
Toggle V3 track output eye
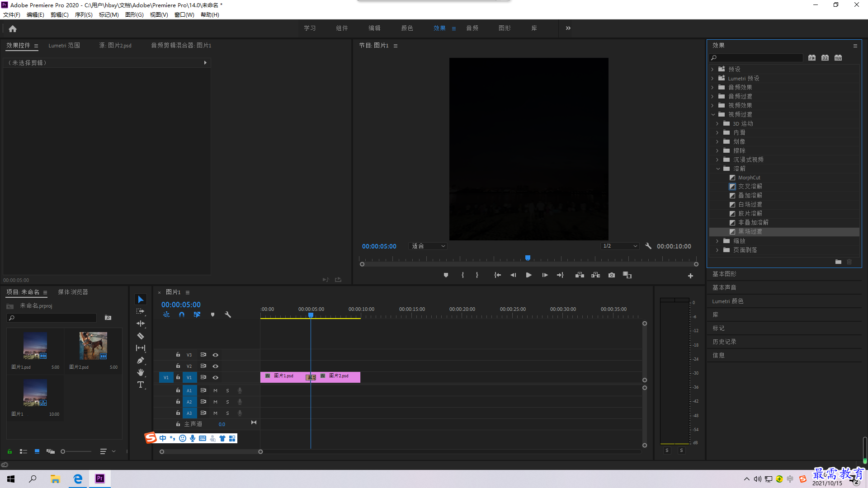click(216, 355)
